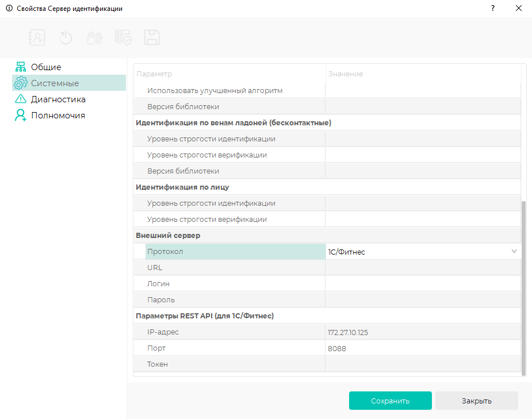This screenshot has height=419, width=532.
Task: Click the Диагностика warning triangle icon
Action: pyautogui.click(x=21, y=99)
